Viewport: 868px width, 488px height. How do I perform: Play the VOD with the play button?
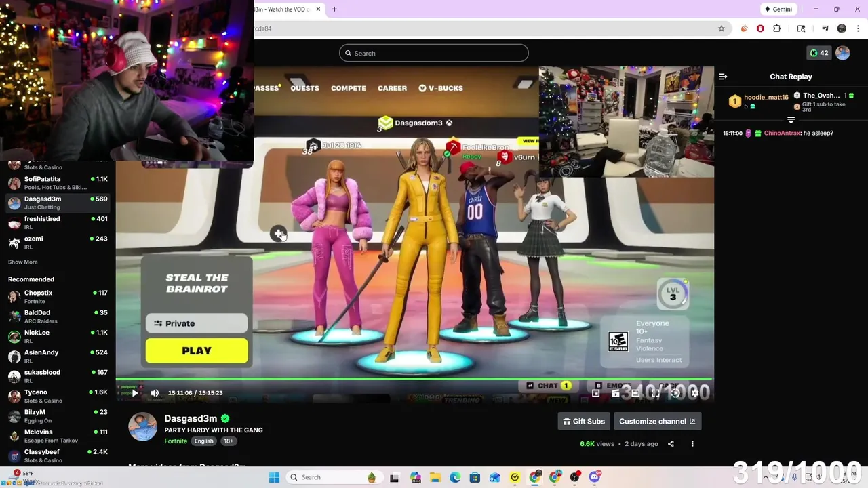coord(135,393)
